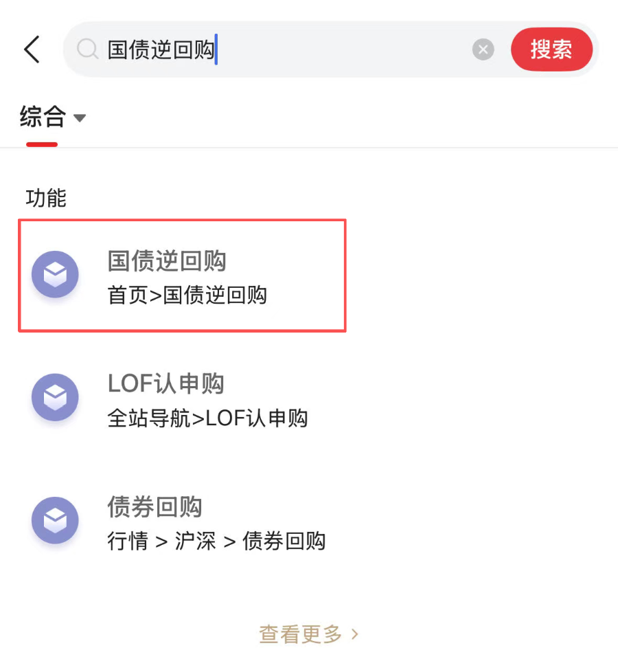Click the 全站导航>LOF认申购 path text
Viewport: 618px width, 672px height.
[207, 418]
